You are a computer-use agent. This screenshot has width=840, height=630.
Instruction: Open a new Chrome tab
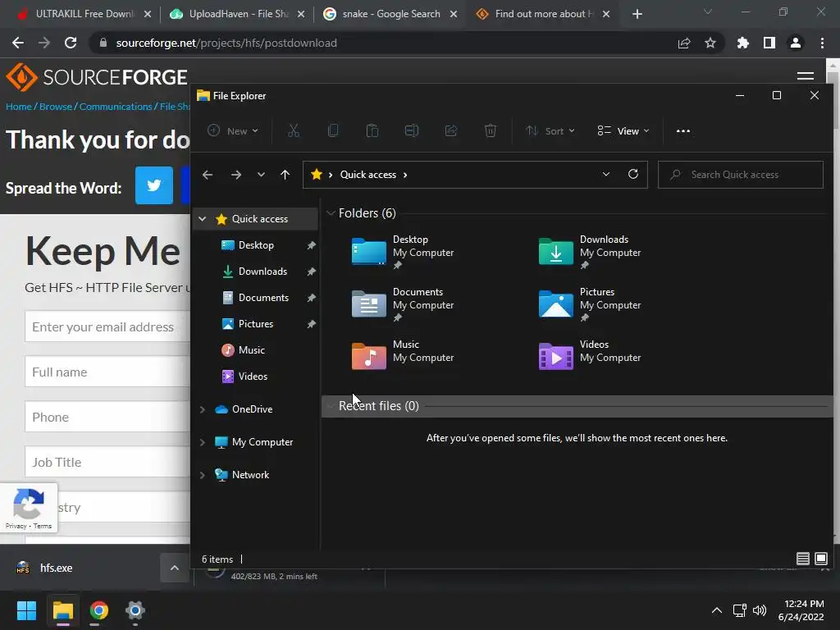637,14
